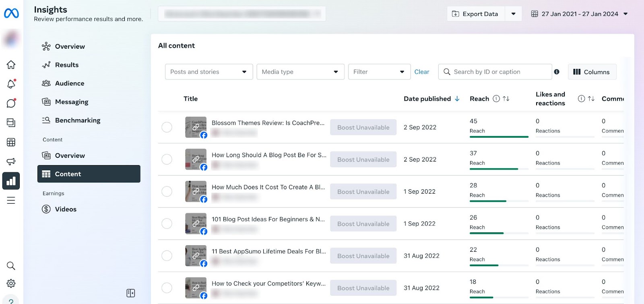The height and width of the screenshot is (304, 644).
Task: Click Boost Unavailable for 11 Best AppSumo
Action: tap(363, 256)
